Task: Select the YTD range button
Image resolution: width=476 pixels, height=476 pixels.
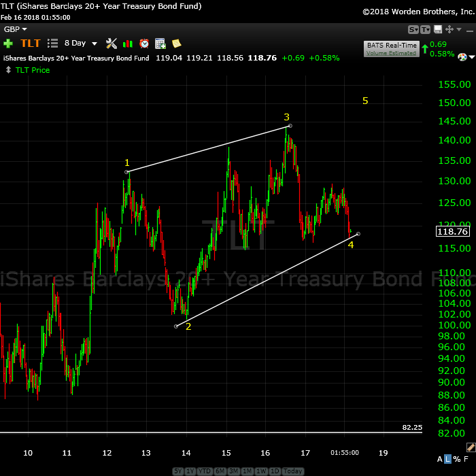Action: click(205, 471)
